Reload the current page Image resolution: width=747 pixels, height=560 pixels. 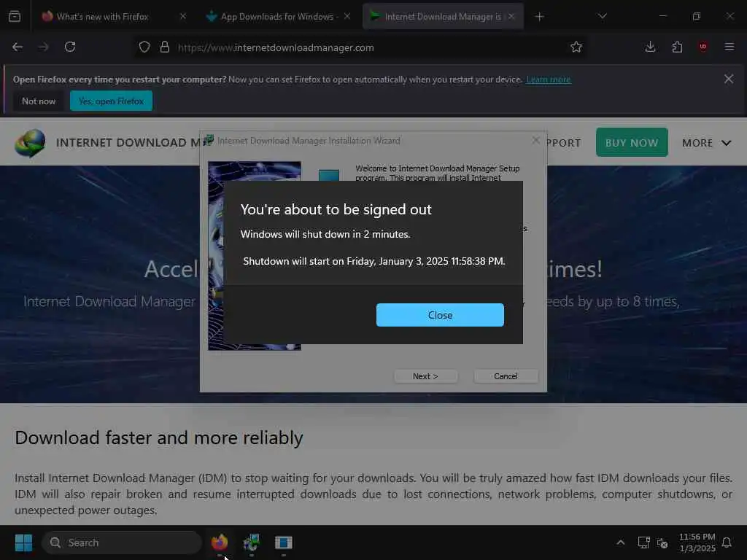[x=70, y=47]
